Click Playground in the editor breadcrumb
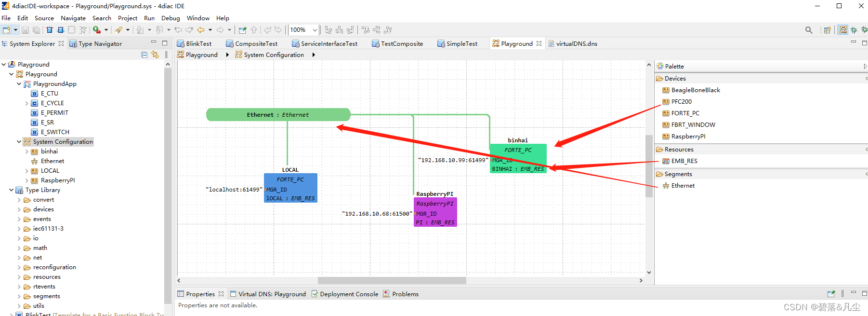Screen dimensions: 868x316 point(201,55)
